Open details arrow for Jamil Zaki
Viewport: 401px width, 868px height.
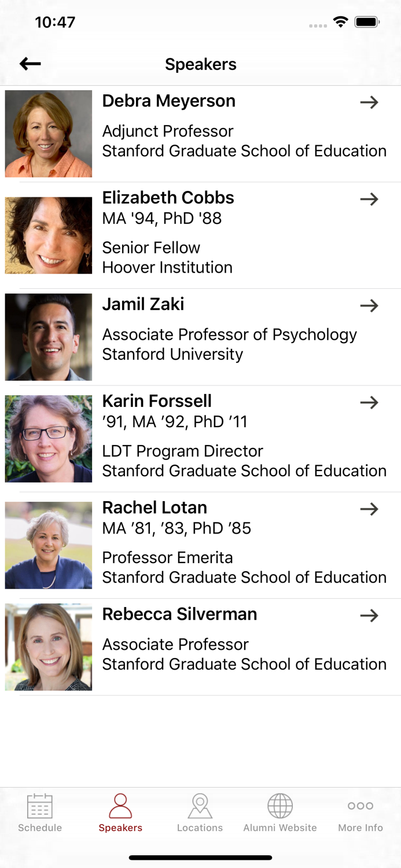click(369, 306)
